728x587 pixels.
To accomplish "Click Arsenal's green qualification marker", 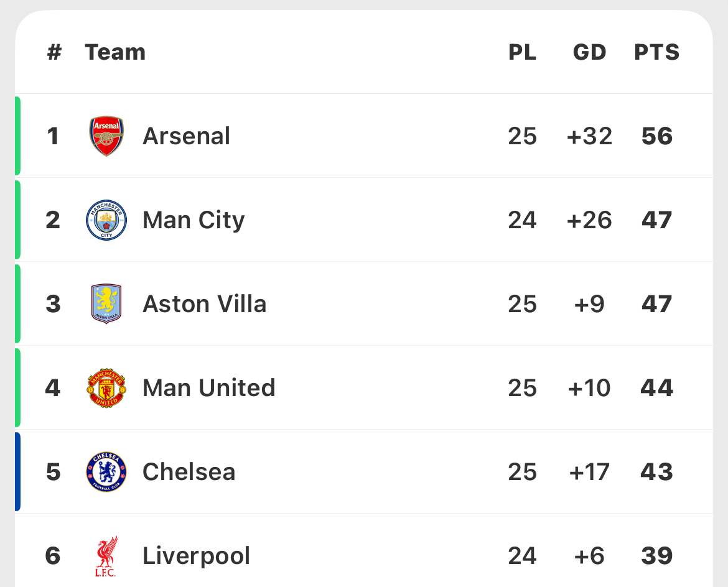I will [18, 136].
